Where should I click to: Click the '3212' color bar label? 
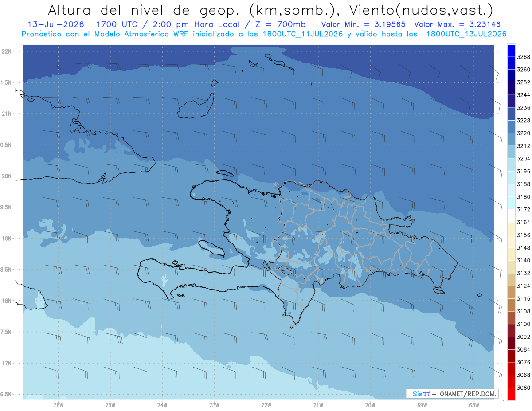tap(524, 146)
